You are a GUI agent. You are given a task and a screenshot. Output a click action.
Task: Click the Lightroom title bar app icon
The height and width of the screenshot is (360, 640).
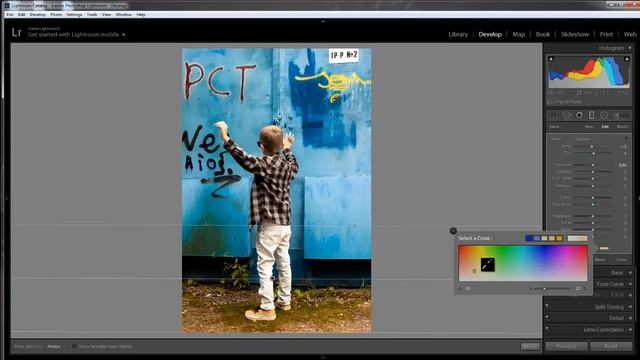[7, 6]
